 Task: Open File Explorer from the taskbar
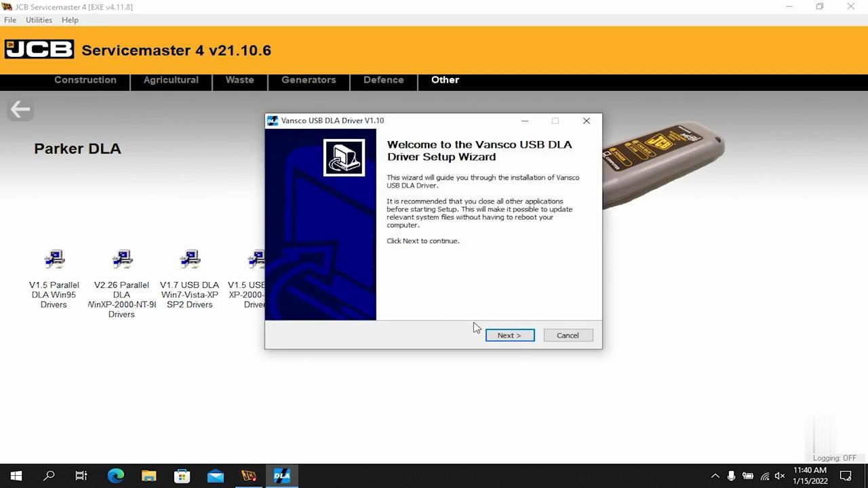coord(149,476)
